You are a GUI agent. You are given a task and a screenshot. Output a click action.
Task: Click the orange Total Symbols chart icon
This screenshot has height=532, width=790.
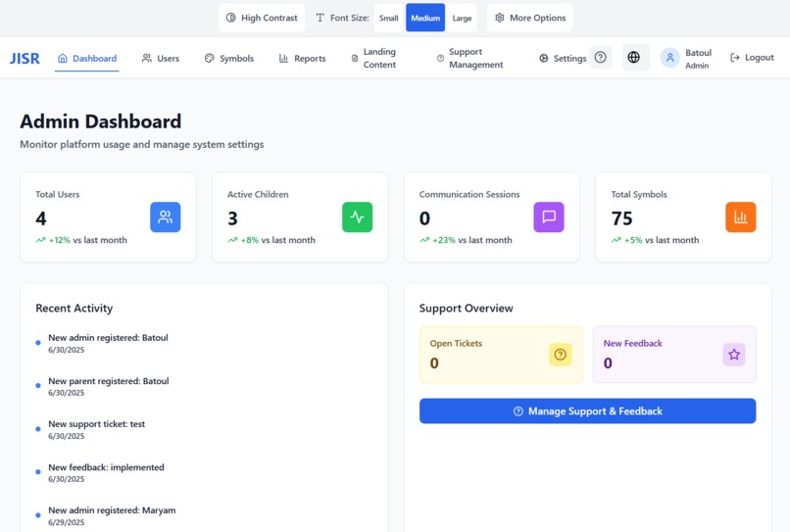[x=741, y=218]
